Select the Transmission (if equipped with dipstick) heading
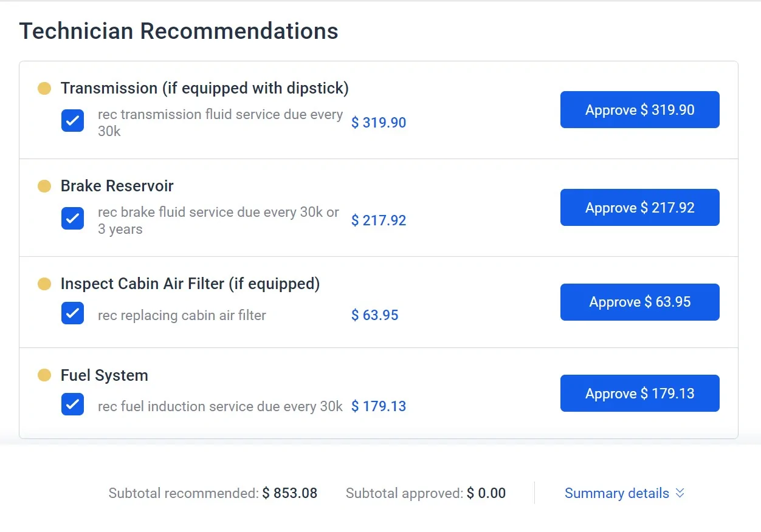The width and height of the screenshot is (761, 532). [x=205, y=89]
